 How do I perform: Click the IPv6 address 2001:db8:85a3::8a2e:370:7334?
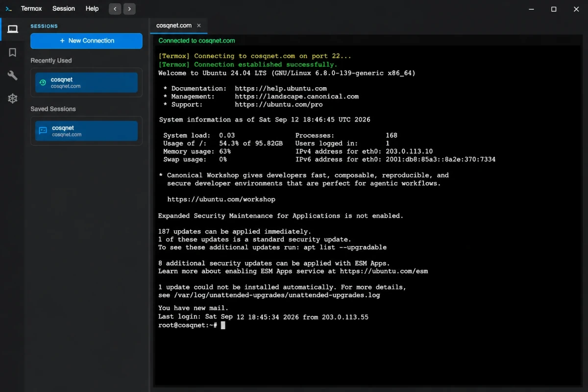(x=441, y=159)
